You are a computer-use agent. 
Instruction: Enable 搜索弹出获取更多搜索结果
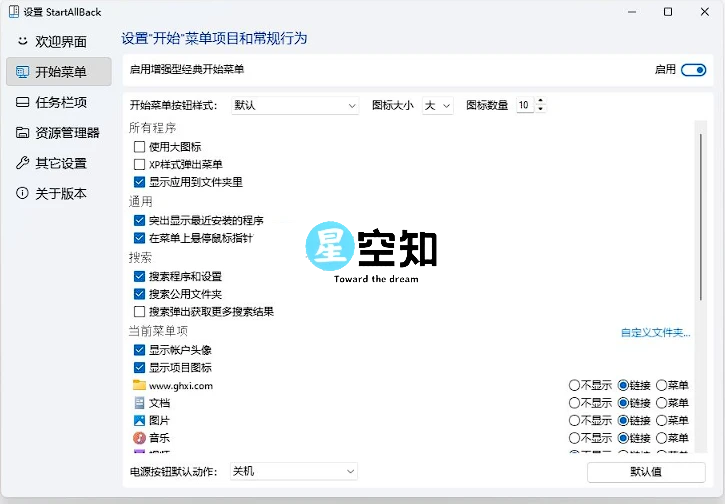[139, 311]
